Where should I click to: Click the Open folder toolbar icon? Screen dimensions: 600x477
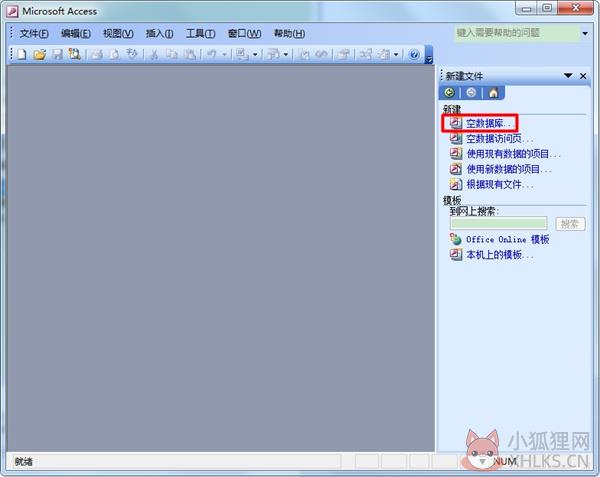(x=40, y=55)
